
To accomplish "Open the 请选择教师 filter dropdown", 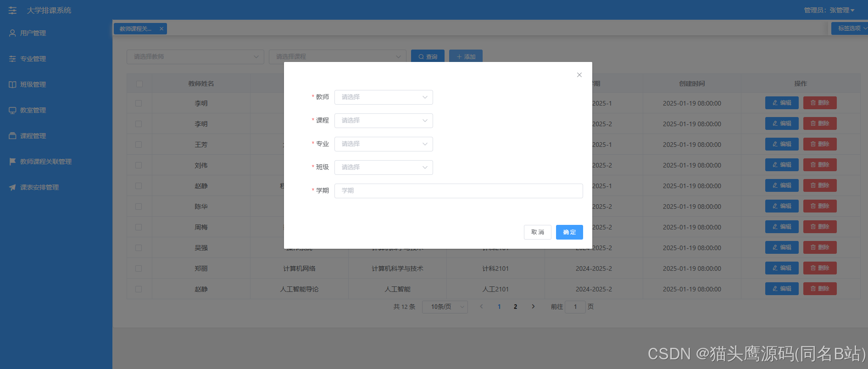I will point(195,57).
